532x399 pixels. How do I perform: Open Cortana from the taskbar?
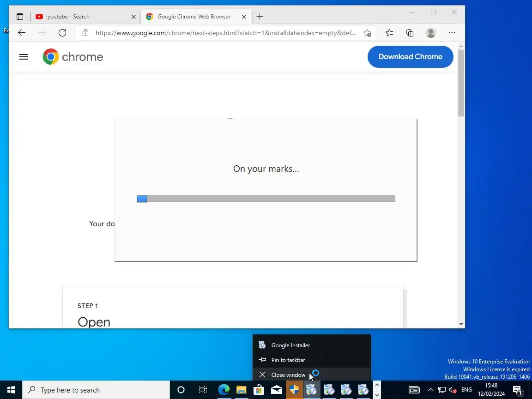click(x=181, y=390)
